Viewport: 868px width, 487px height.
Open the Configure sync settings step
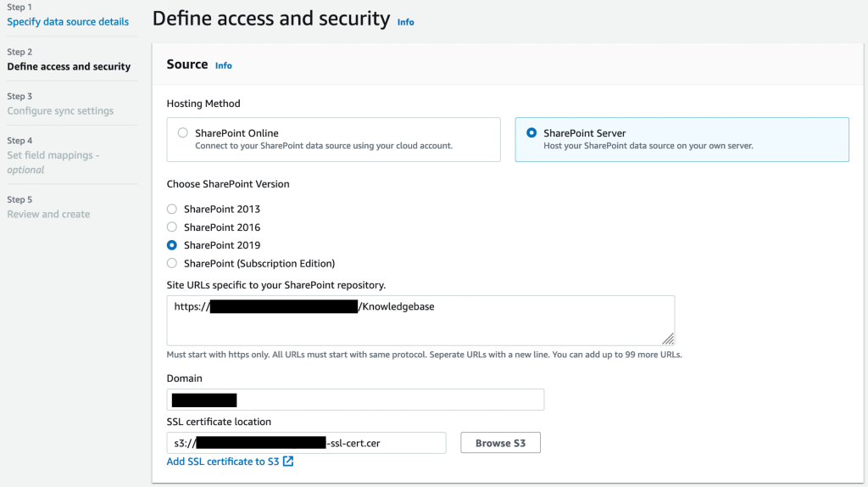pos(60,111)
